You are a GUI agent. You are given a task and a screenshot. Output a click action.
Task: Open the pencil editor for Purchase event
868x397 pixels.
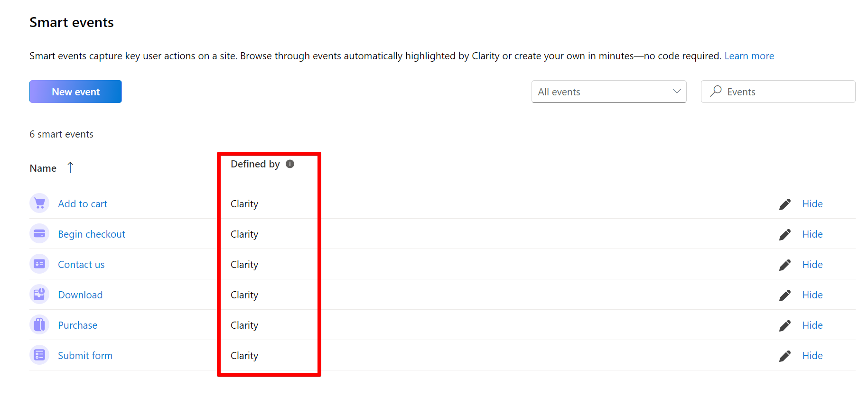785,325
